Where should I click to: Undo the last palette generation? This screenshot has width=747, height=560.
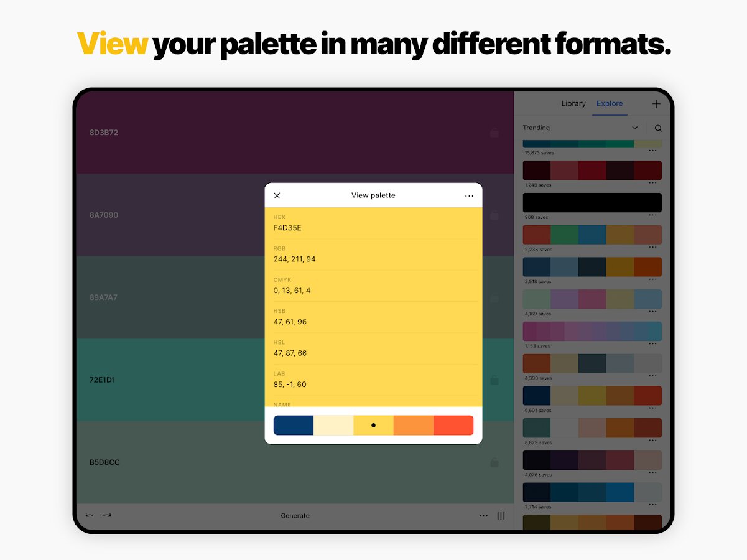pos(90,515)
